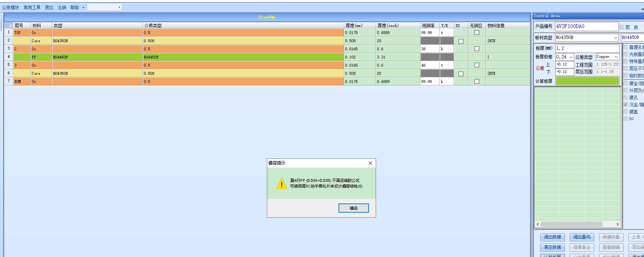The image size is (644, 257).
Task: Click the R04450F 介质类型 cell in row 4
Action: (243, 57)
